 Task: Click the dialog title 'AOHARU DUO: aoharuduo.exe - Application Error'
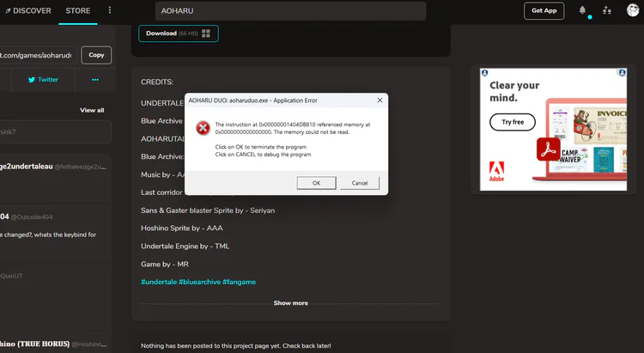[253, 100]
